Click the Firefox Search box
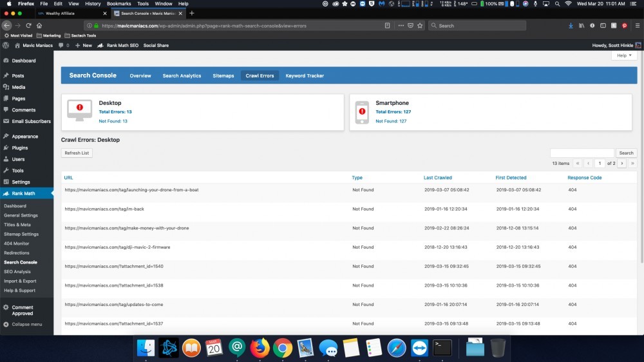This screenshot has height=362, width=644. (x=477, y=26)
